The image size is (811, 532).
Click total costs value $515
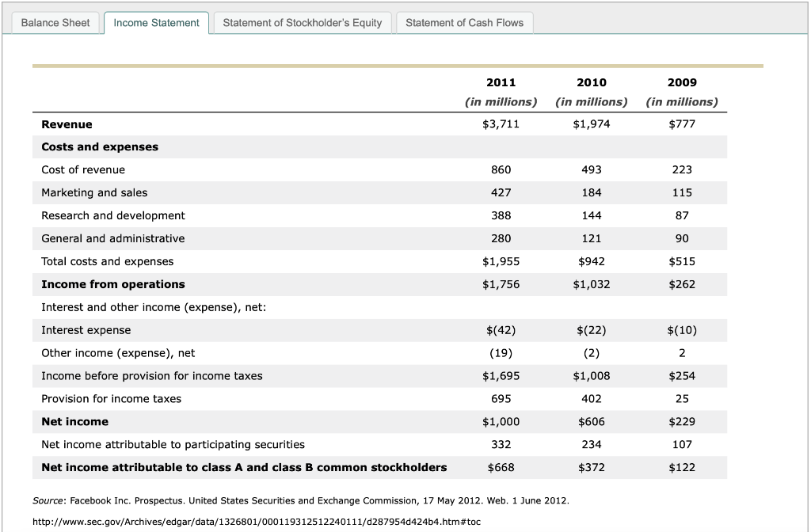click(x=682, y=261)
